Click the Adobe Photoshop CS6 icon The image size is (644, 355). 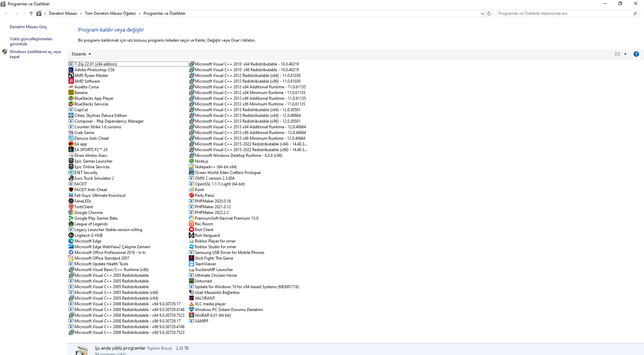click(x=71, y=70)
